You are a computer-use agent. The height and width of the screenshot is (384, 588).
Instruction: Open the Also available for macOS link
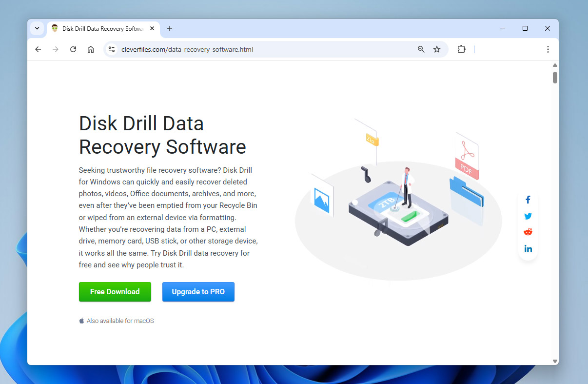tap(117, 321)
